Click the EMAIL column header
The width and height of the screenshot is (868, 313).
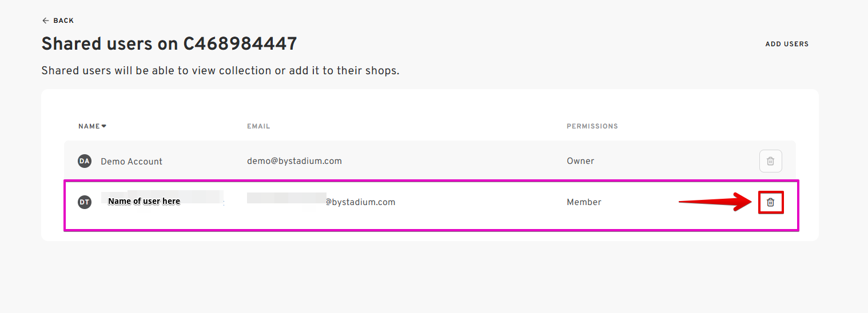click(x=258, y=126)
